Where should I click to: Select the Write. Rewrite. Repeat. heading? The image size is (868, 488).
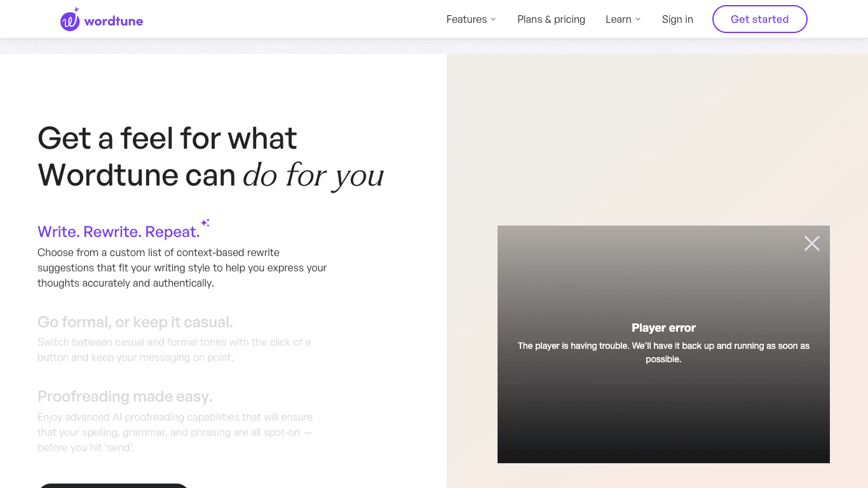[118, 231]
